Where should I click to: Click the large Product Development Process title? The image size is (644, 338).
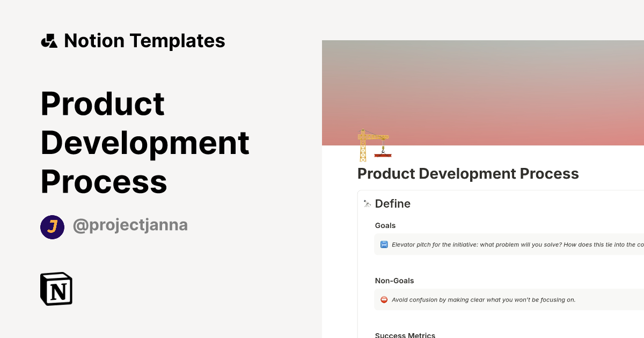(x=145, y=142)
